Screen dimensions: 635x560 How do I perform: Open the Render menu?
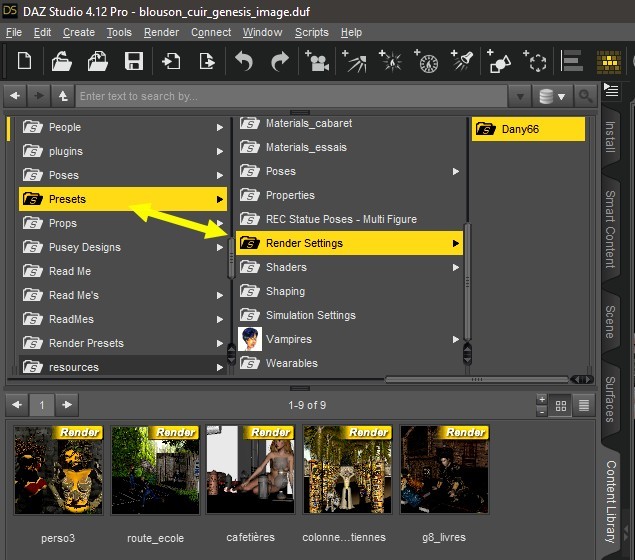coord(161,32)
